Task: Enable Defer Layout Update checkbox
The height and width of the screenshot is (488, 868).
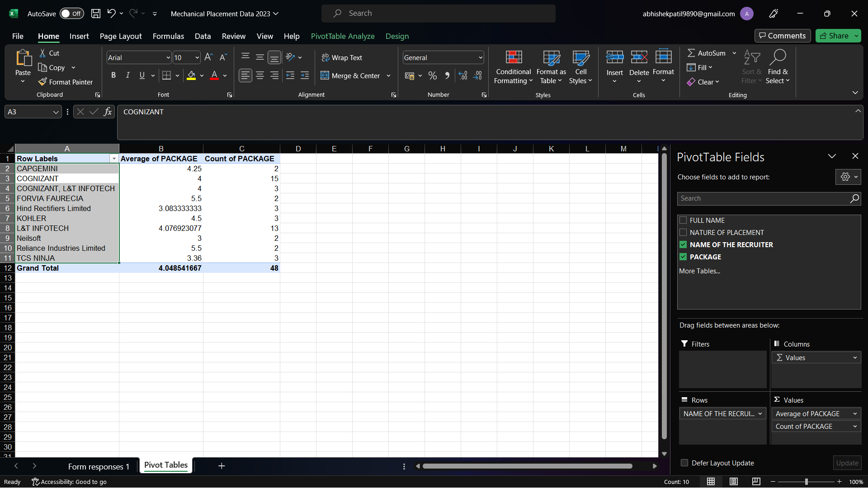Action: click(684, 463)
